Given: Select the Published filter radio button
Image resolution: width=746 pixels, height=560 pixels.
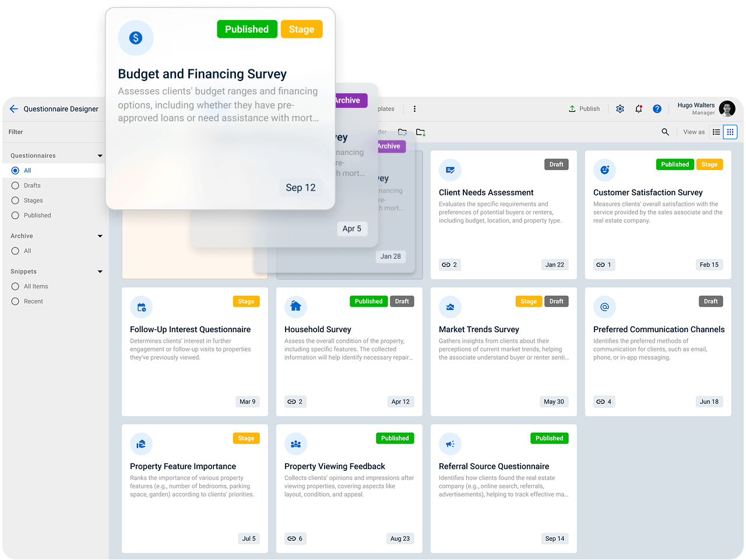Looking at the screenshot, I should pos(16,216).
